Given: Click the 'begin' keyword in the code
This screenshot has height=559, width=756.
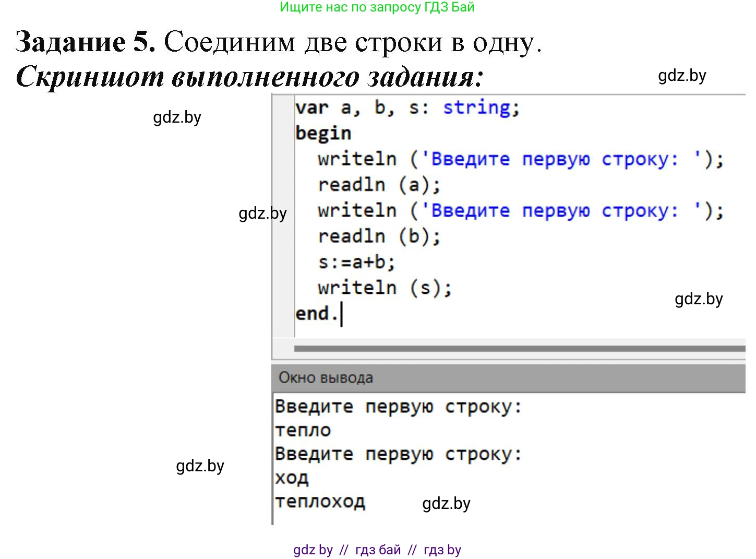Looking at the screenshot, I should click(x=322, y=133).
